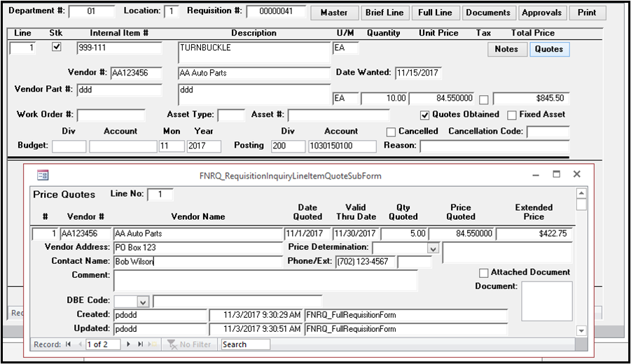Screen dimensions: 631x364
Task: Go to first record in navigator
Action: pos(68,344)
